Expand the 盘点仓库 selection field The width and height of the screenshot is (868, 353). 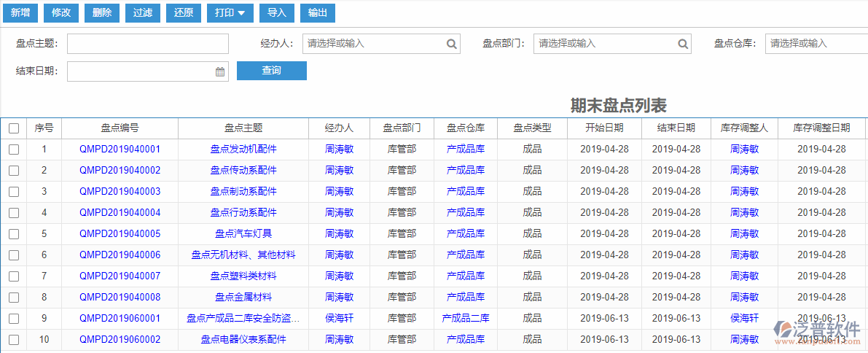point(816,44)
